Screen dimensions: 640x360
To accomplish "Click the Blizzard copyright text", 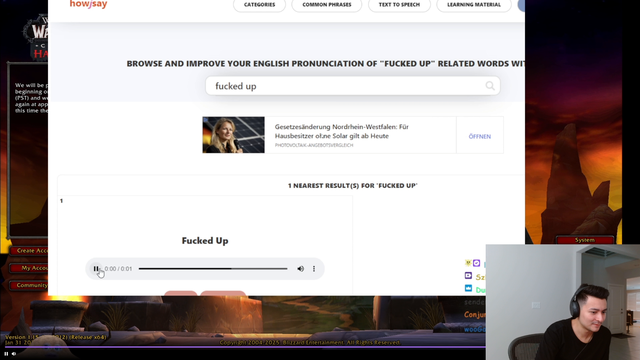I will point(310,342).
